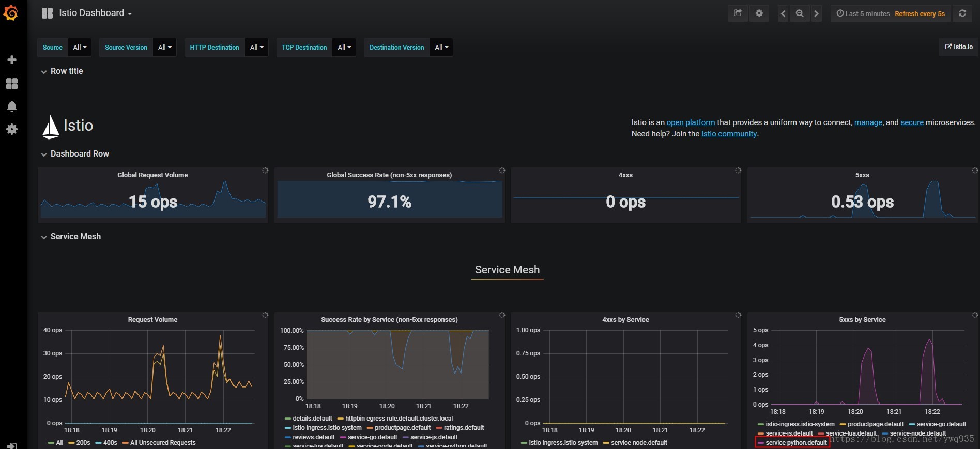Toggle the 200s series in legend
980x449 pixels.
(83, 443)
